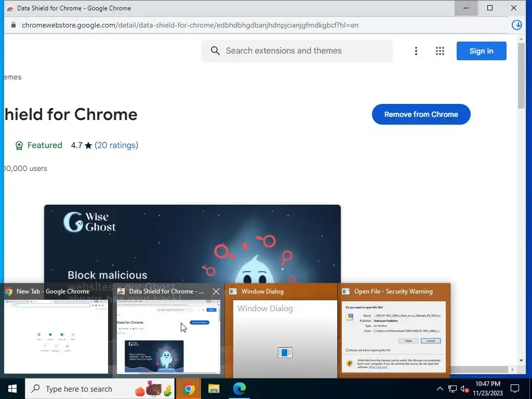Open the Google apps grid

pyautogui.click(x=440, y=51)
